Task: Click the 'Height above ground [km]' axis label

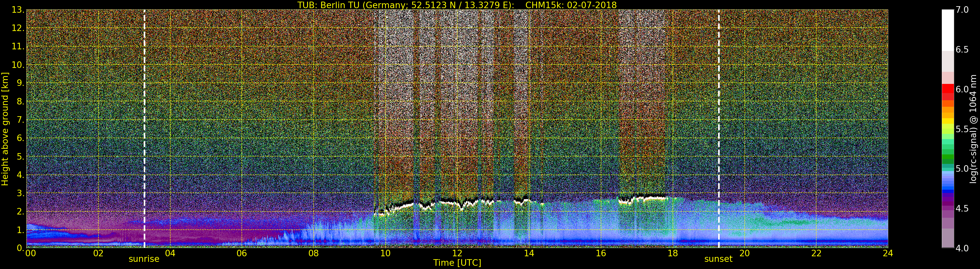Action: pos(5,129)
